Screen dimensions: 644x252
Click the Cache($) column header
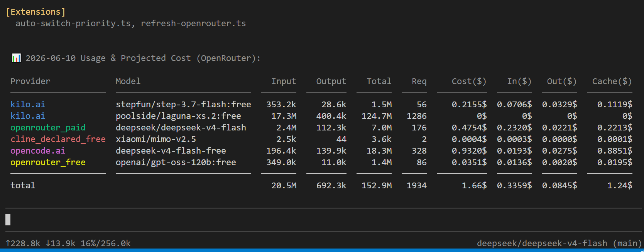point(612,81)
